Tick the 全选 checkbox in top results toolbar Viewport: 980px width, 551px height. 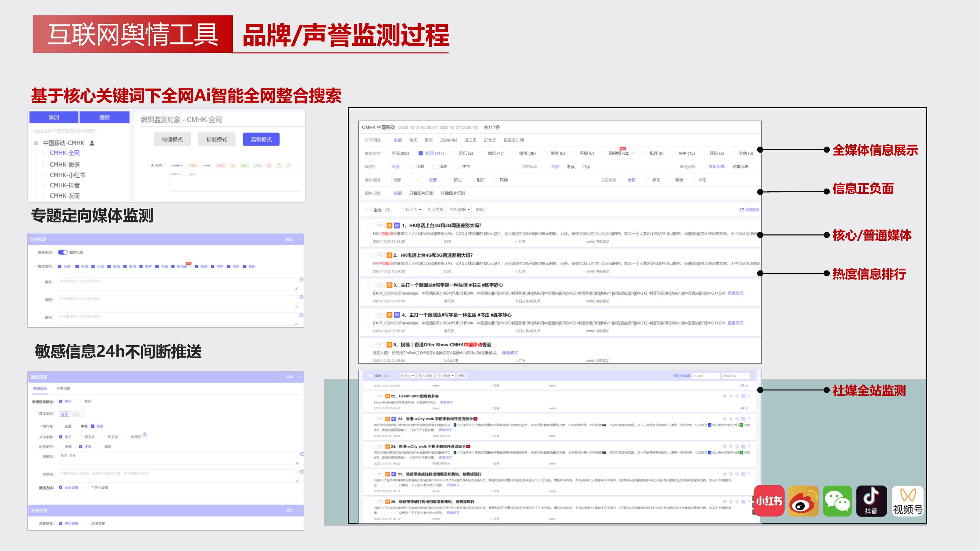[368, 210]
